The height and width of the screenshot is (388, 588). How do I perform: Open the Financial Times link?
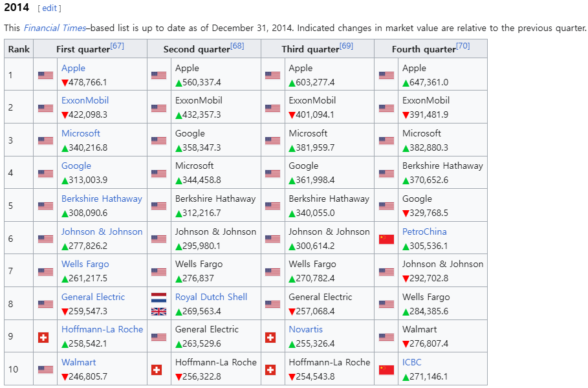pyautogui.click(x=55, y=28)
